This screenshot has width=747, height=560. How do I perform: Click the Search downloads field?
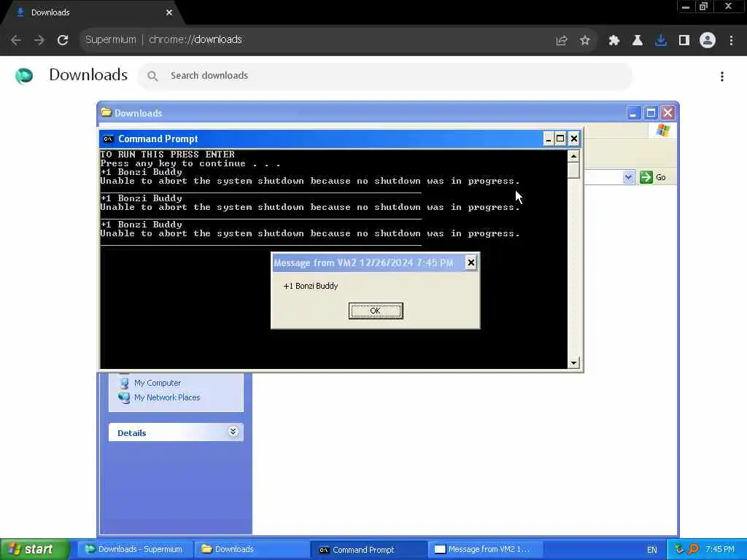385,76
